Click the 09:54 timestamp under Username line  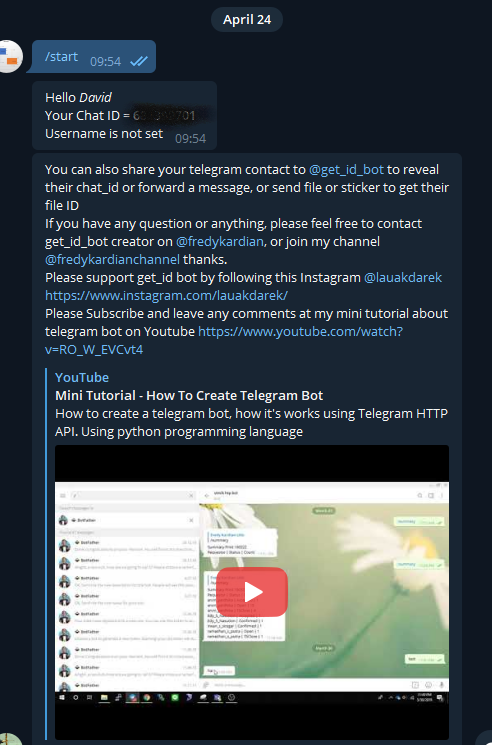click(190, 139)
